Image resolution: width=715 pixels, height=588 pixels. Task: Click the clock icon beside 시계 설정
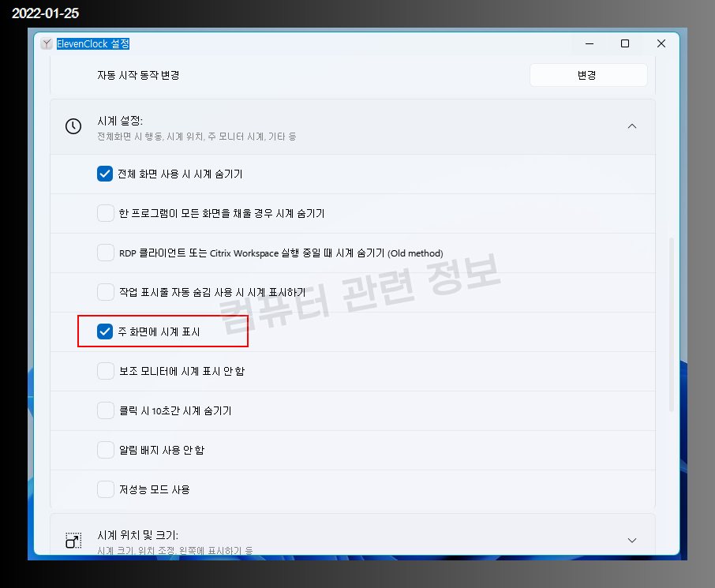[x=73, y=126]
